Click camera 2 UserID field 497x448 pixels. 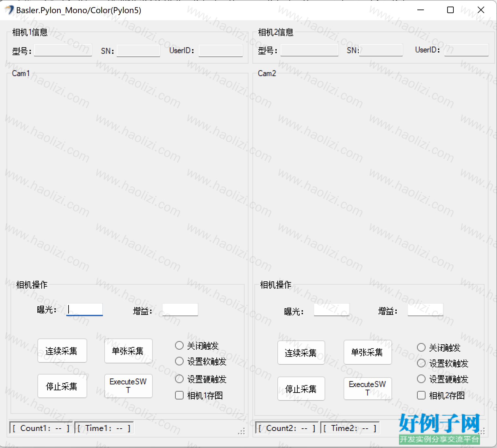(467, 50)
